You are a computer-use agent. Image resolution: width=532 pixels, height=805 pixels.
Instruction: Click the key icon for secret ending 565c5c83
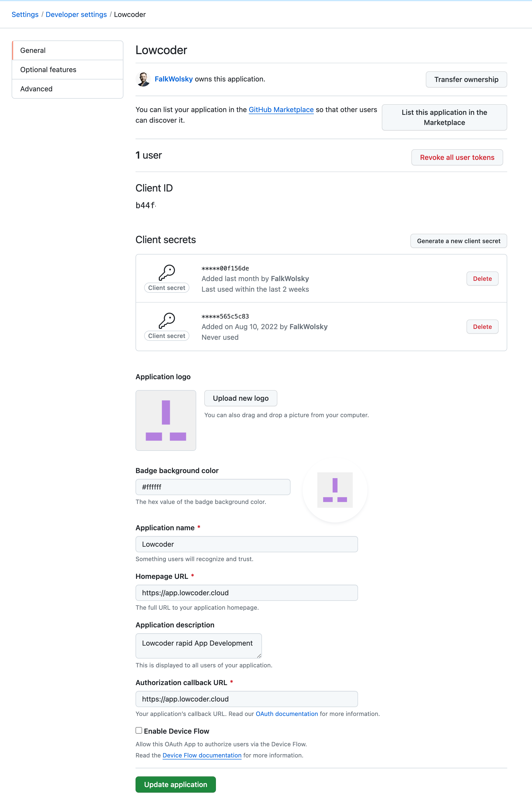point(167,321)
